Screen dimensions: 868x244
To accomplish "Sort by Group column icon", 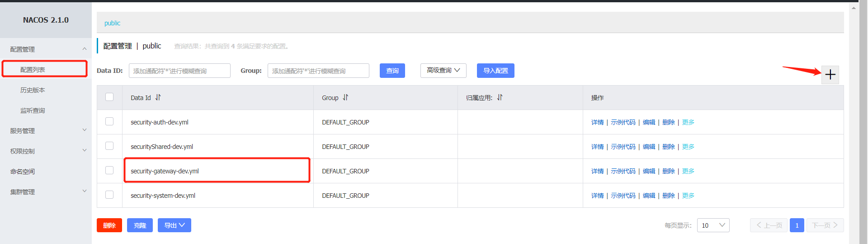I will pos(345,97).
